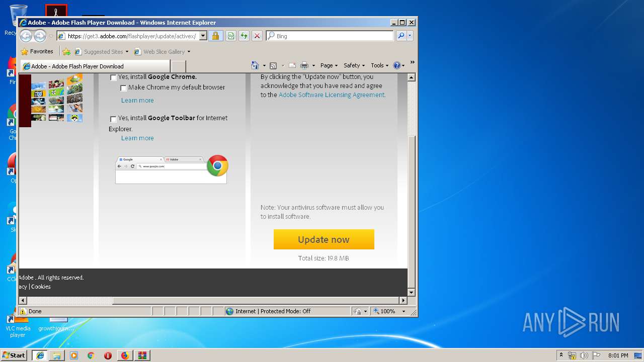
Task: Click the warning icon in status bar
Action: [x=23, y=311]
